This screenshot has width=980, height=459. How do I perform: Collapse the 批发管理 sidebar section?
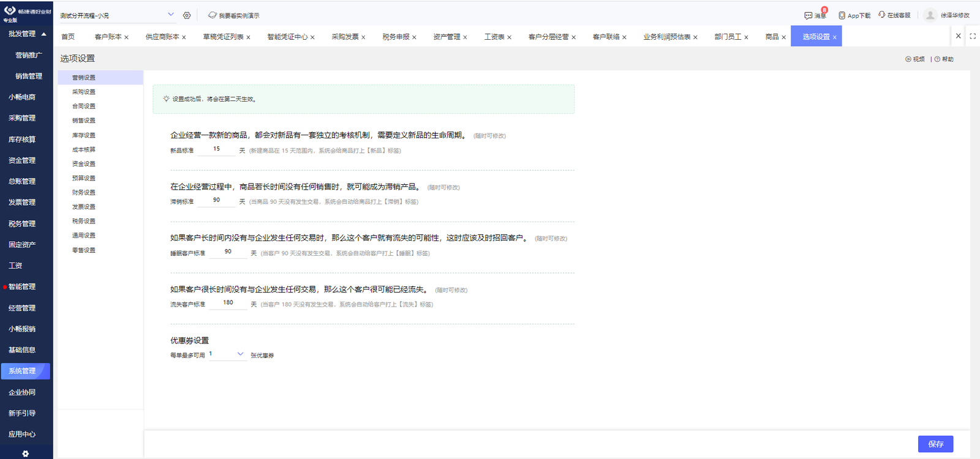43,34
